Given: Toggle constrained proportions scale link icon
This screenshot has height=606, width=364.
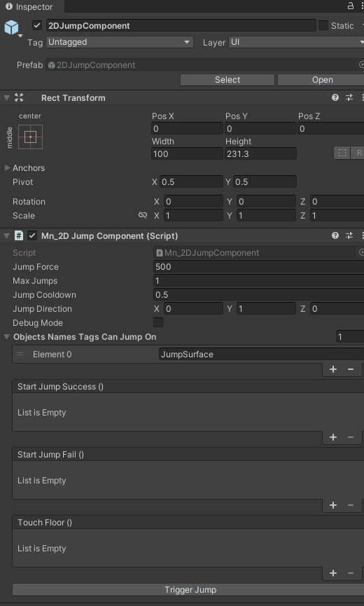Looking at the screenshot, I should pyautogui.click(x=143, y=215).
